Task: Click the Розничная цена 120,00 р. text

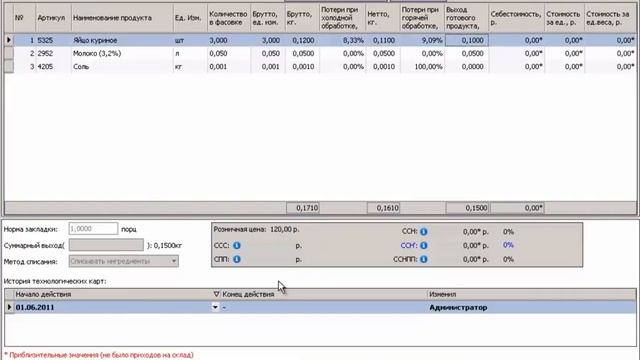Action: 256,229
